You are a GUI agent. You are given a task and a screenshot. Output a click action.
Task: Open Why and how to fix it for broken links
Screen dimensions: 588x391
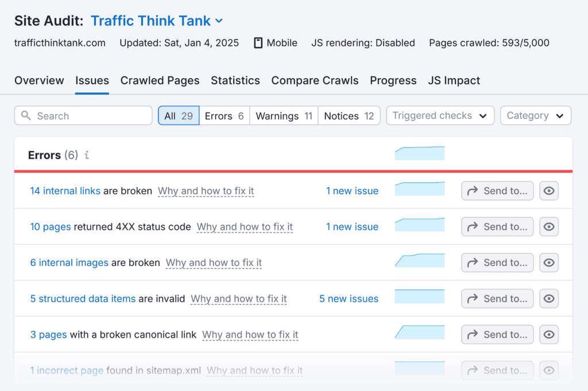(x=206, y=191)
